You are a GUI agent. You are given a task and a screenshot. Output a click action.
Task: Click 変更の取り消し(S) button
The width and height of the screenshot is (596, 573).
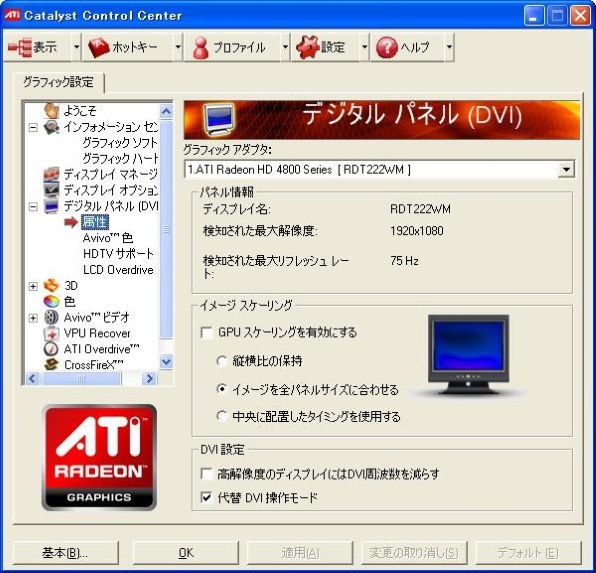(414, 552)
